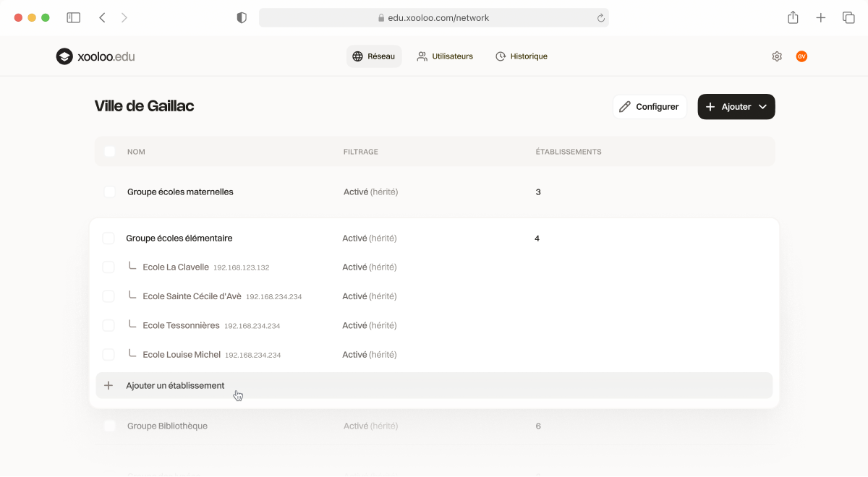Click the IP address 192.168.123.132
This screenshot has height=477, width=868.
click(241, 268)
